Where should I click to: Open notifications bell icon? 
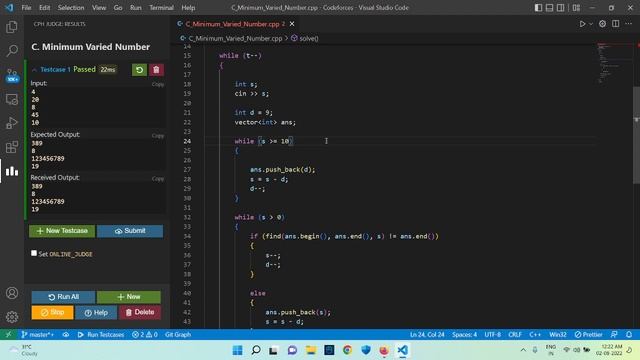click(629, 335)
